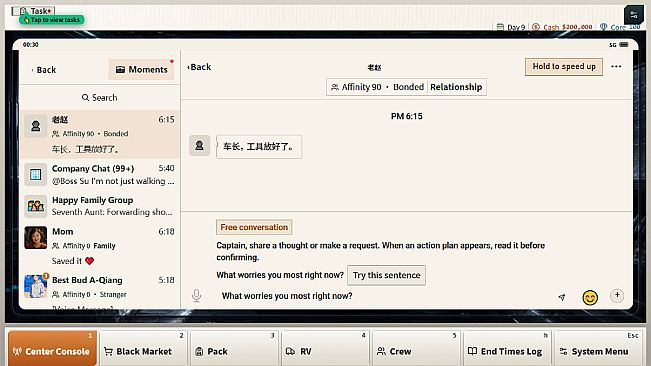Click the battery icon in the phone status bar
651x366 pixels.
click(x=624, y=44)
